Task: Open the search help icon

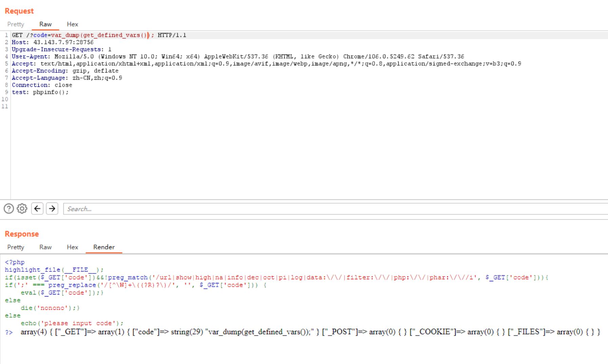Action: click(x=9, y=209)
